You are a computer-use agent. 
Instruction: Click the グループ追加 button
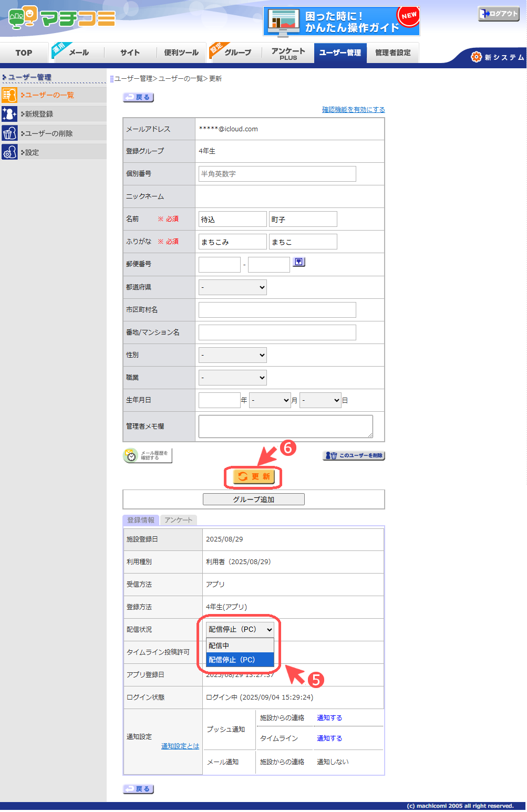(253, 499)
